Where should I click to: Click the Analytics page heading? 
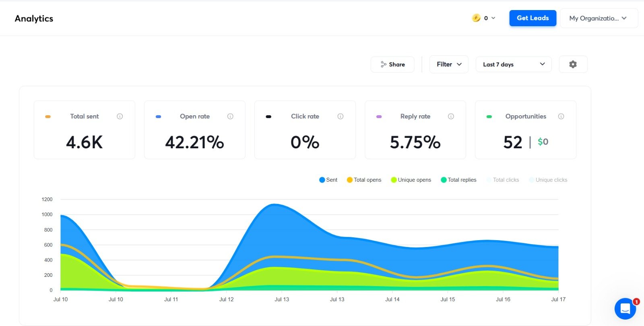coord(34,19)
